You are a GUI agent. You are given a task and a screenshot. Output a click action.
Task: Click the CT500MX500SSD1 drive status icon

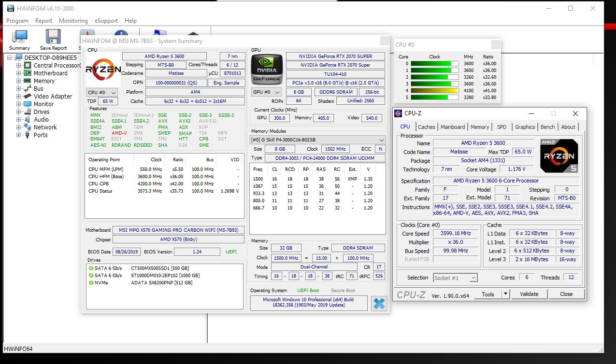click(91, 268)
